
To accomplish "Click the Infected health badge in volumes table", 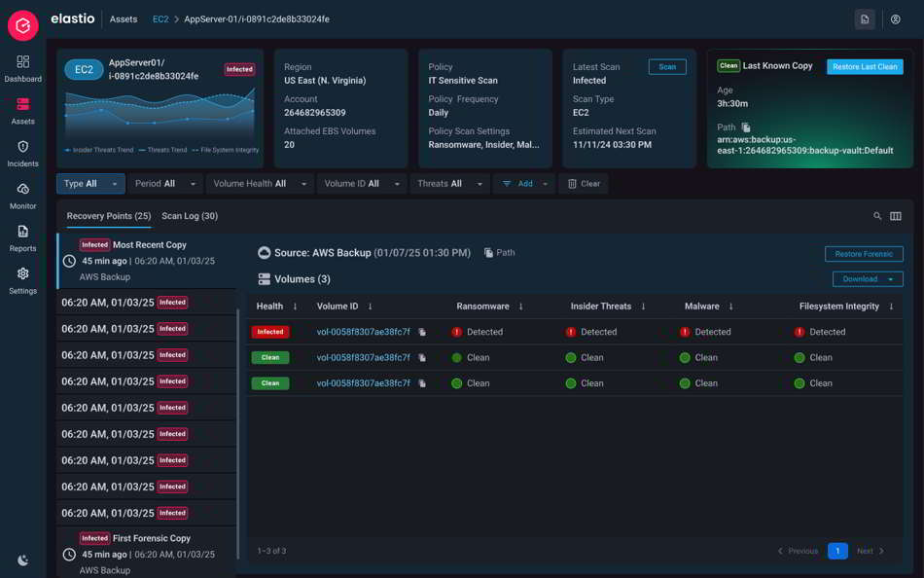I will click(270, 332).
